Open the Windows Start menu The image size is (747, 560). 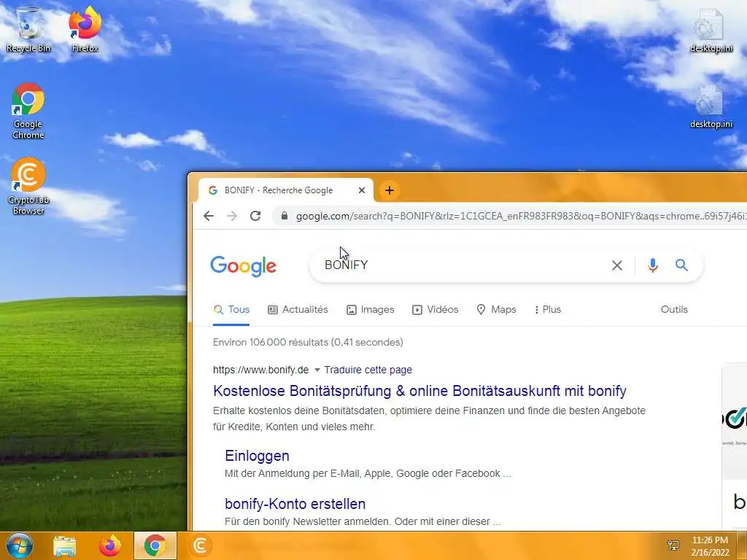(20, 545)
